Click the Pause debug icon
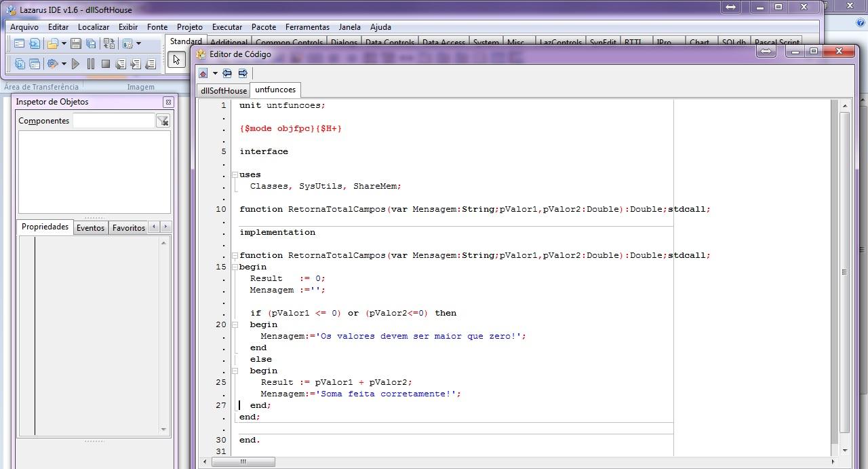The height and width of the screenshot is (469, 868). click(x=91, y=64)
